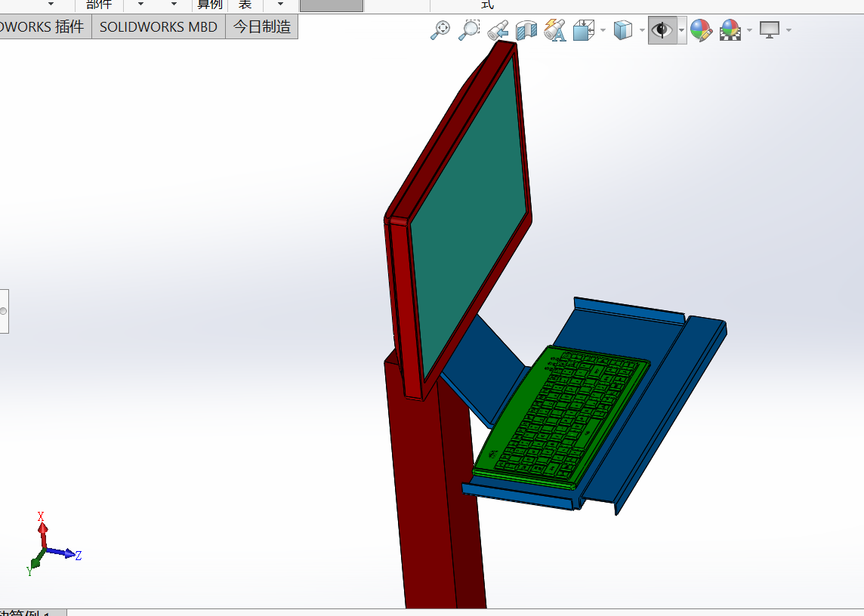Click the left panel collapse handle

3,311
